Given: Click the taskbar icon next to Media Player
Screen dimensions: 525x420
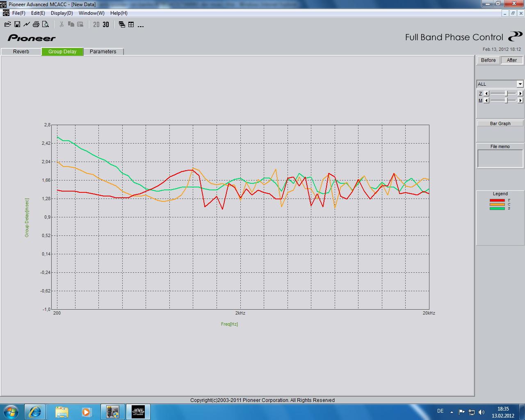Looking at the screenshot, I should (112, 411).
